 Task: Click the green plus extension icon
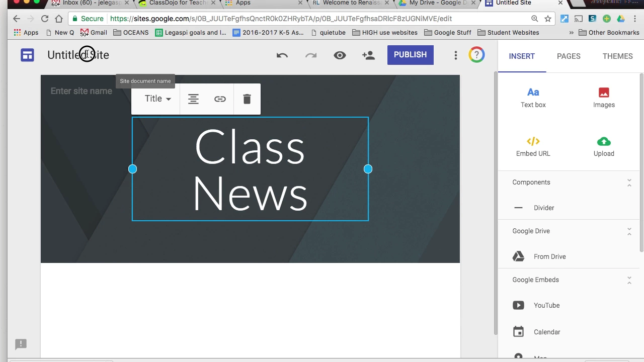pyautogui.click(x=607, y=19)
